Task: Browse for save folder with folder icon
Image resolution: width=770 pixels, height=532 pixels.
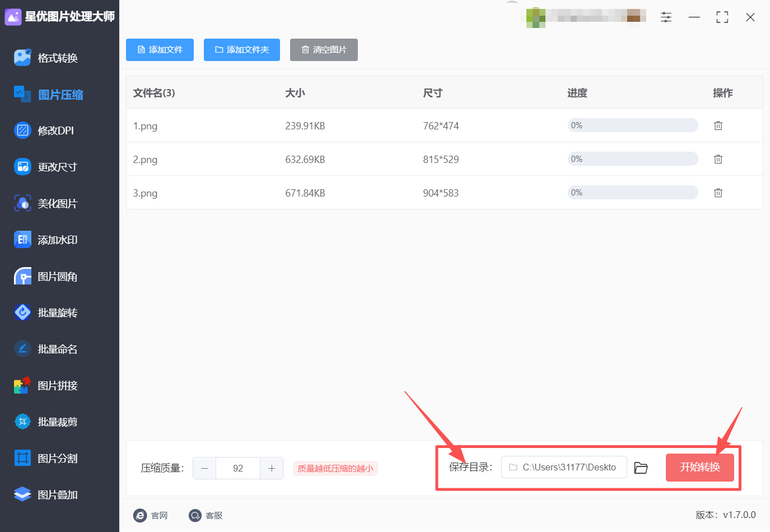Action: 641,468
